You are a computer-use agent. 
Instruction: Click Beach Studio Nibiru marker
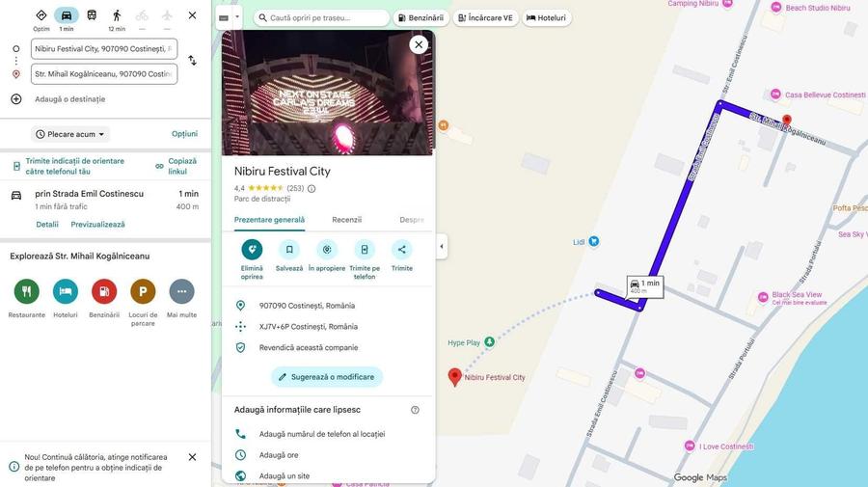pos(776,7)
